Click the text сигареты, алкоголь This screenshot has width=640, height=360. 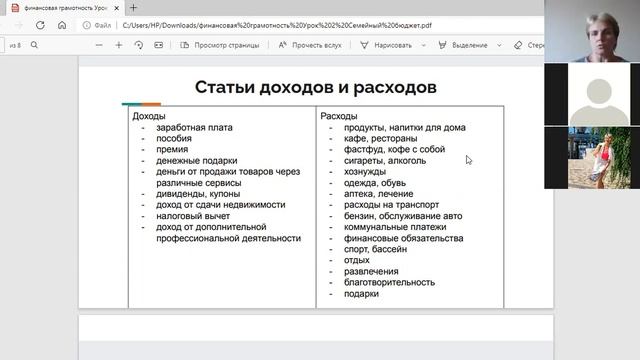click(x=385, y=161)
